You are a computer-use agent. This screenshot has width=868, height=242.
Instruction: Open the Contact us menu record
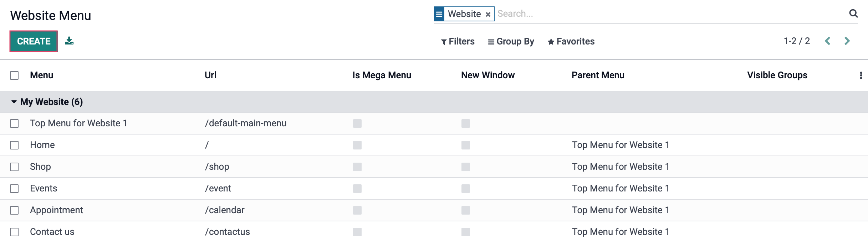point(52,232)
